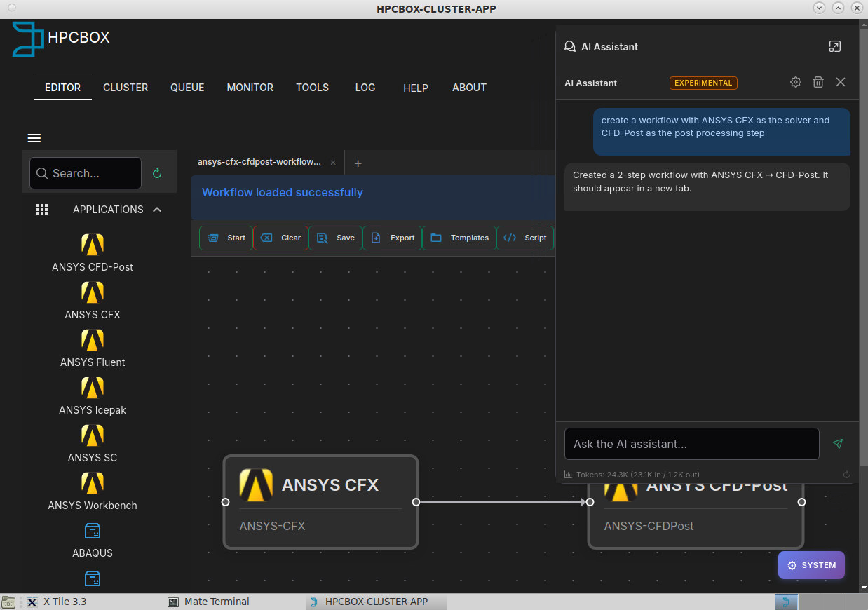
Task: Select the ansys-cfx-cfdpost-workflow tab
Action: tap(259, 162)
